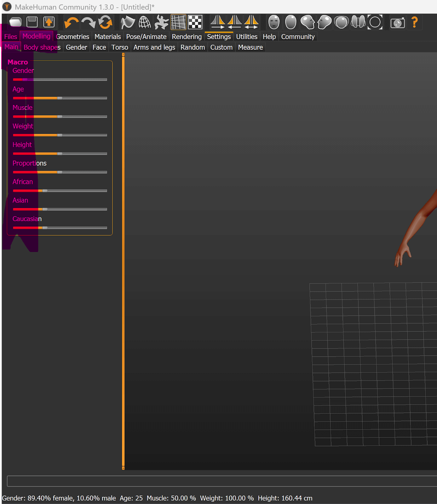This screenshot has height=504, width=437.
Task: Click the text input field at bottom
Action: [x=221, y=481]
